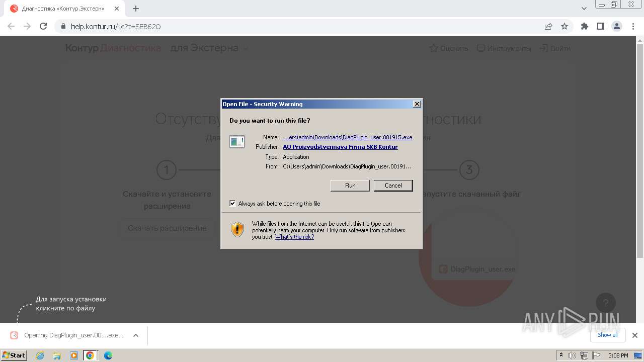644x362 pixels.
Task: Open new tab with plus button
Action: click(x=136, y=9)
